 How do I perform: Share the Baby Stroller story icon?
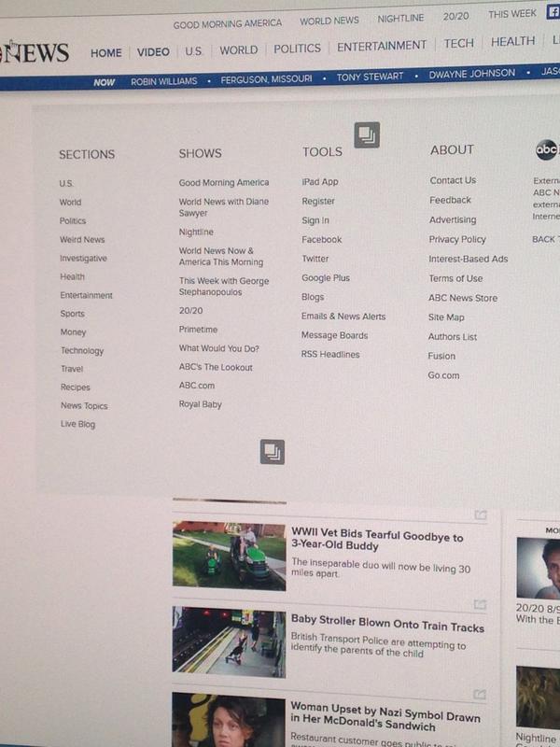[481, 604]
